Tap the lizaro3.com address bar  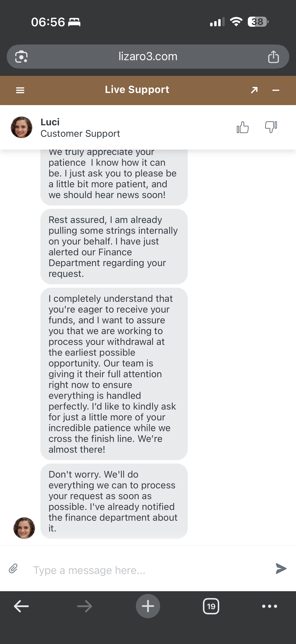click(x=148, y=57)
